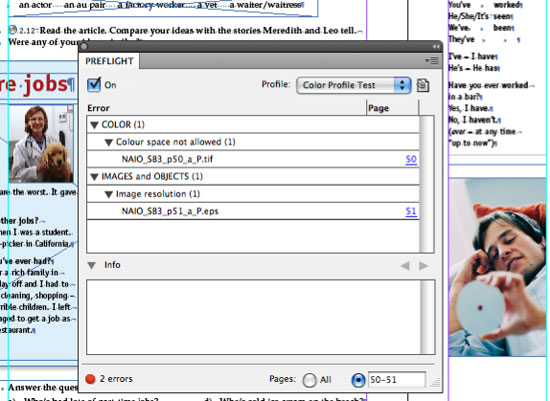Image resolution: width=550 pixels, height=401 pixels.
Task: Open the Preflight panel flyout menu
Action: click(432, 61)
